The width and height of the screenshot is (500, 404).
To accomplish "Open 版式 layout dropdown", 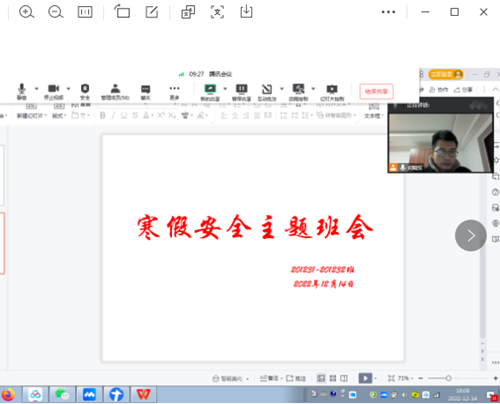I will tap(59, 116).
